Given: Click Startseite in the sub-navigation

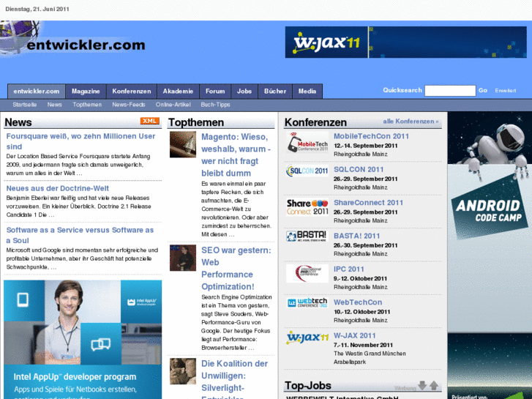Looking at the screenshot, I should [25, 105].
